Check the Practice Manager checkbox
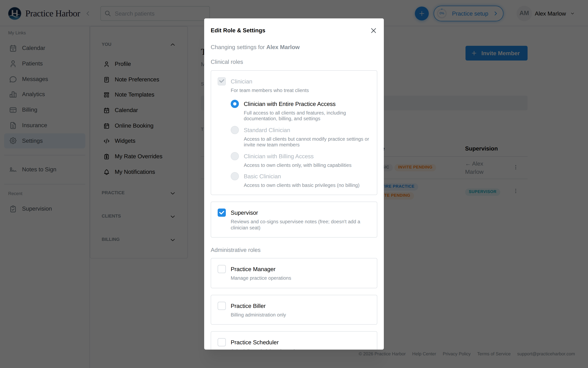 pyautogui.click(x=222, y=269)
